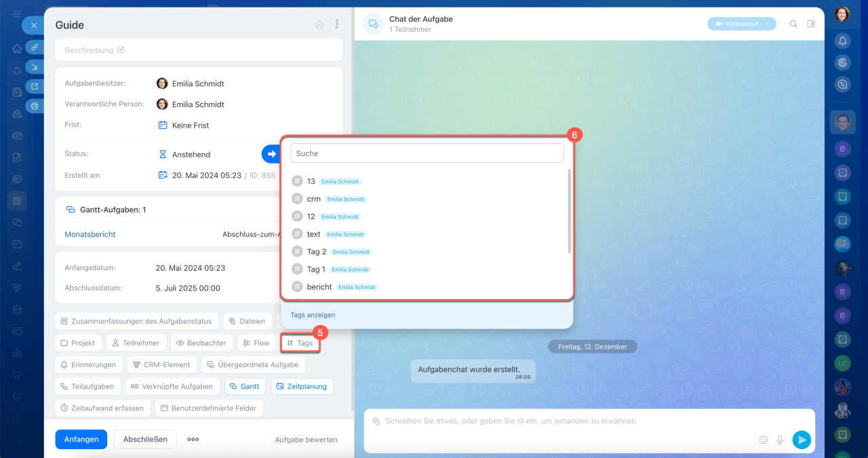Open Benutzerdefinierte Felder

pos(209,408)
